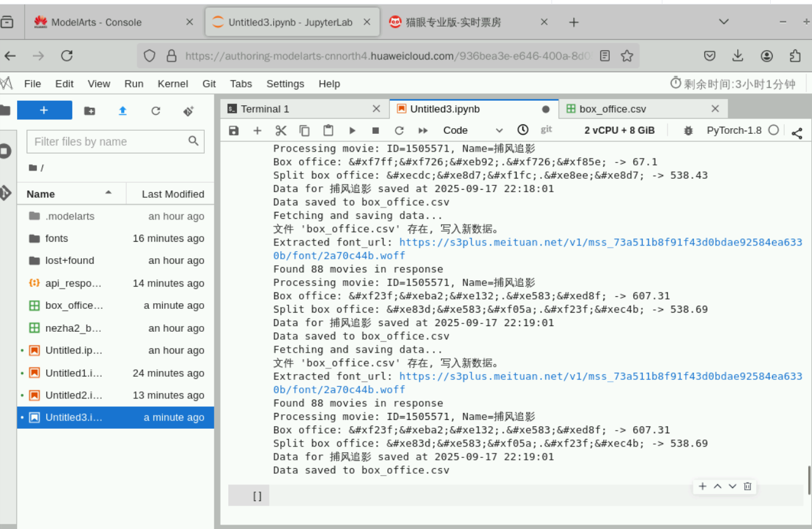Open the PyTorch-1.8 kernel selector

coord(734,130)
